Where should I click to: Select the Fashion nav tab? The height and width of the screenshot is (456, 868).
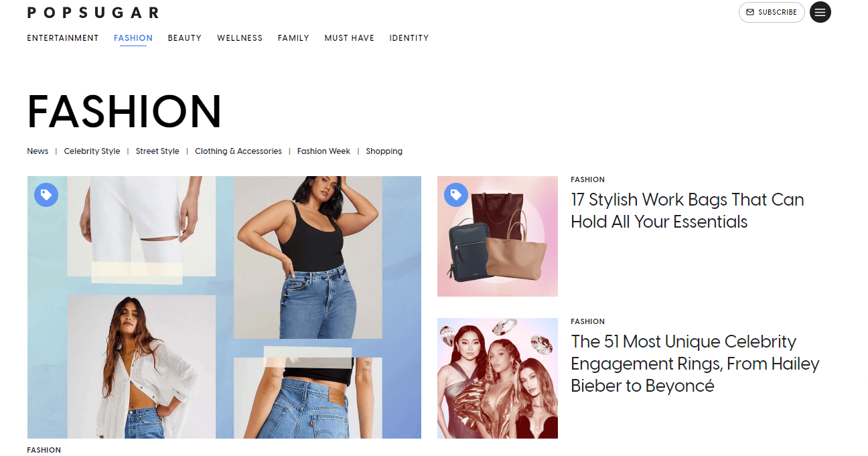point(133,38)
